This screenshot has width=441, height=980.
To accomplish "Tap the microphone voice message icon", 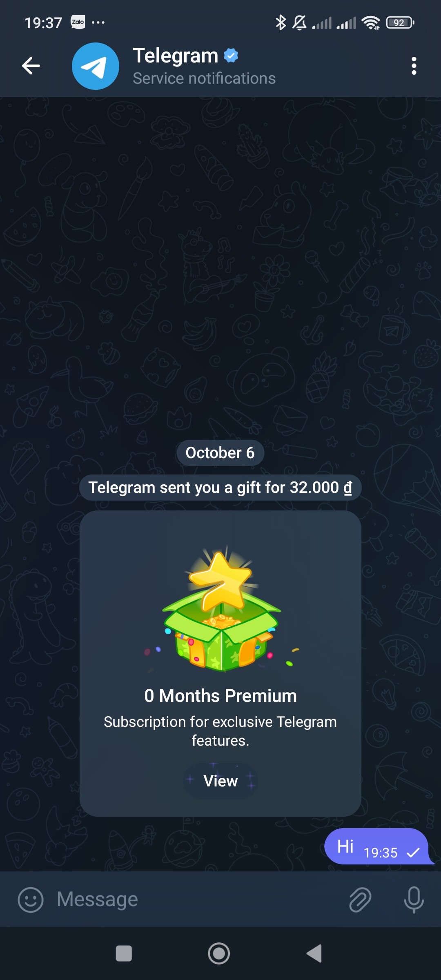I will (x=414, y=900).
